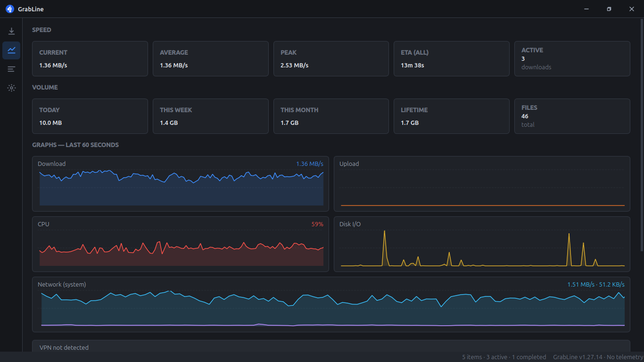
Task: Click the FILES total card
Action: pos(572,116)
